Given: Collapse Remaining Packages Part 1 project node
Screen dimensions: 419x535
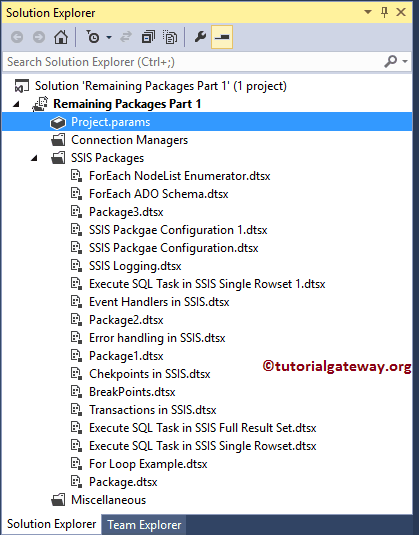Looking at the screenshot, I should pos(16,104).
